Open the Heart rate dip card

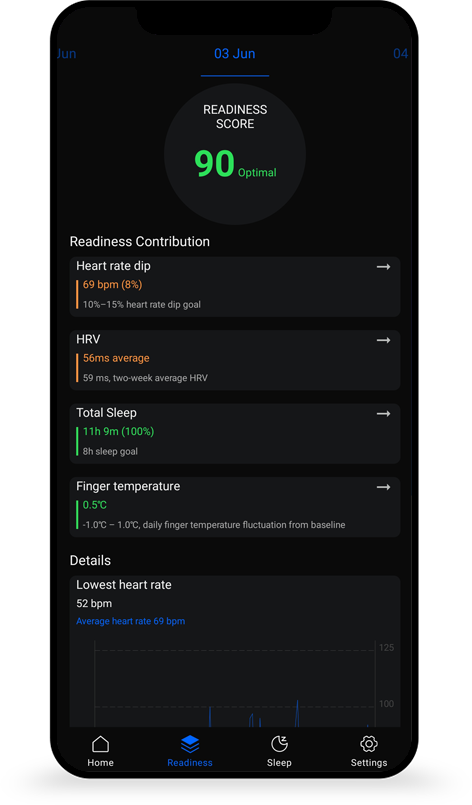click(x=235, y=286)
